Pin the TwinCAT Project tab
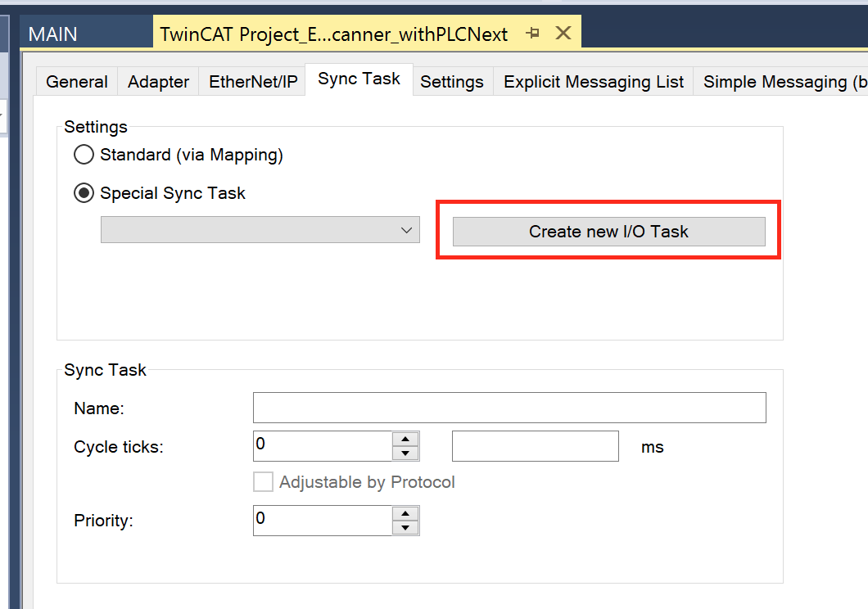This screenshot has width=868, height=609. click(532, 34)
